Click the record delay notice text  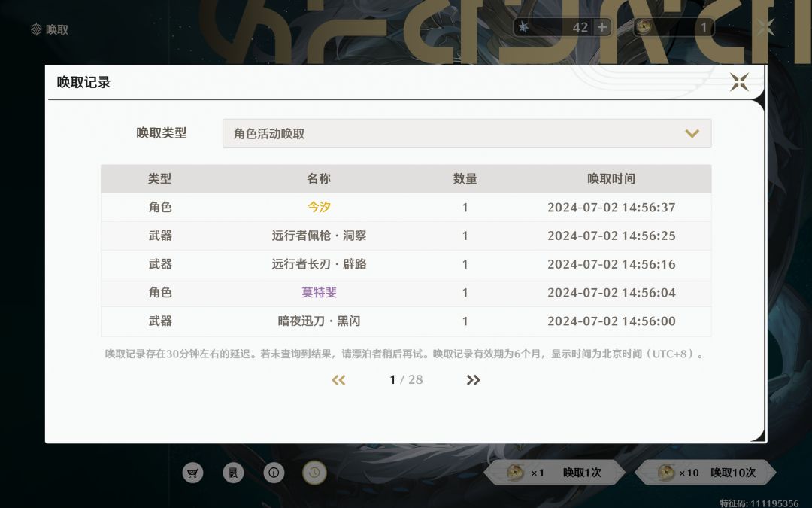pos(405,354)
